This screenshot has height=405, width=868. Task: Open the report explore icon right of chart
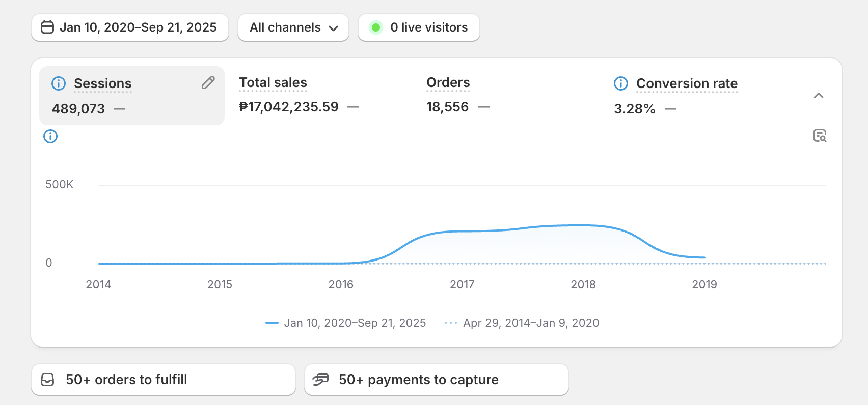click(x=819, y=136)
